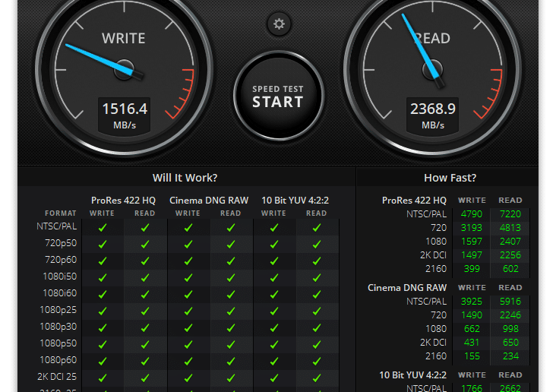Viewport: 556px width, 392px height.
Task: Click the READ speed gauge
Action: (433, 70)
